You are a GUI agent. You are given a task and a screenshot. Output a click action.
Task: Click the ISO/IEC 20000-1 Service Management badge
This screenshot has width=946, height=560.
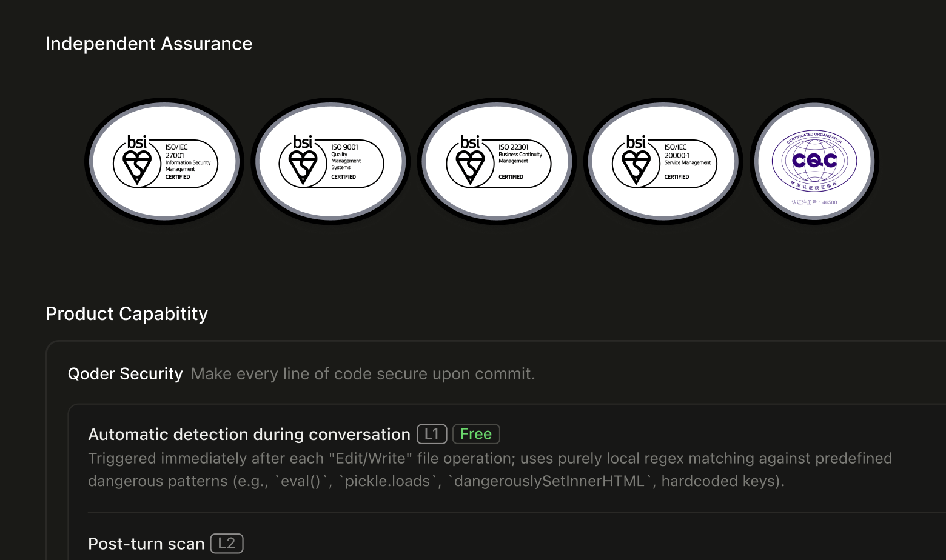coord(663,161)
